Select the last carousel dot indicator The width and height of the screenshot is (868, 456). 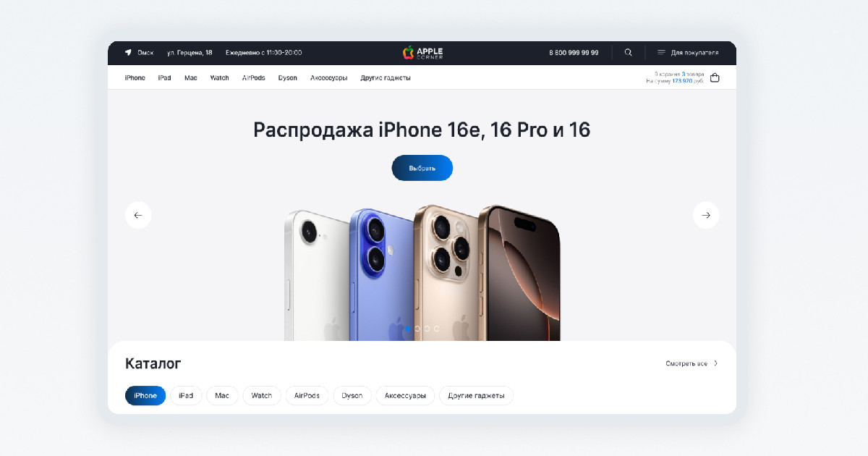pos(436,329)
